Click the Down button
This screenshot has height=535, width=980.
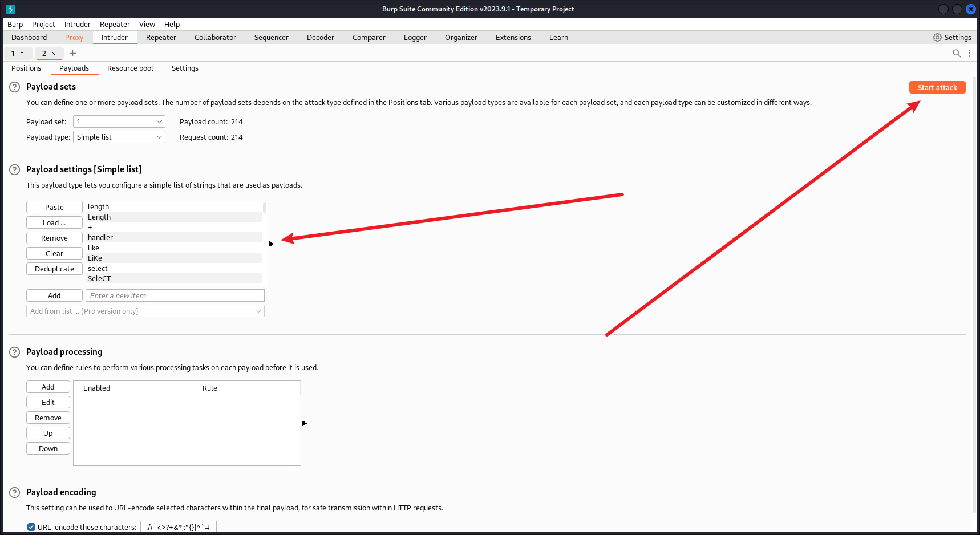pyautogui.click(x=48, y=448)
